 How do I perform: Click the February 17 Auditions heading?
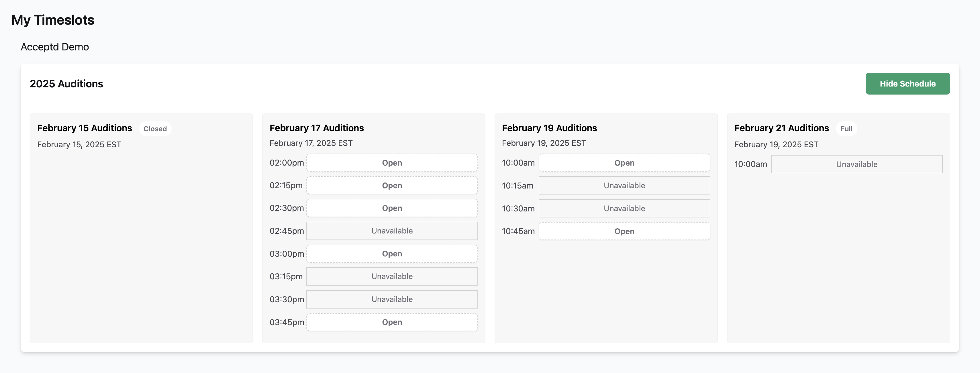[317, 128]
